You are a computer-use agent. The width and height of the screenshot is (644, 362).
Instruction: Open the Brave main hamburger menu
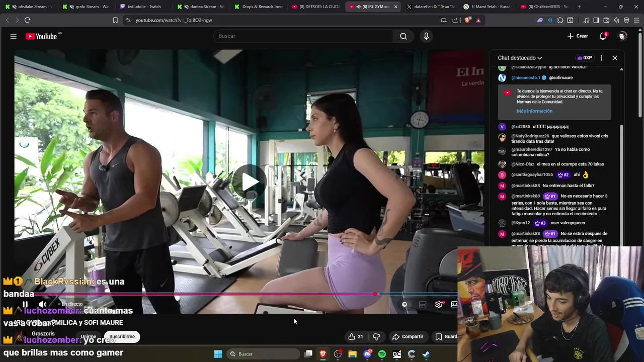click(636, 20)
